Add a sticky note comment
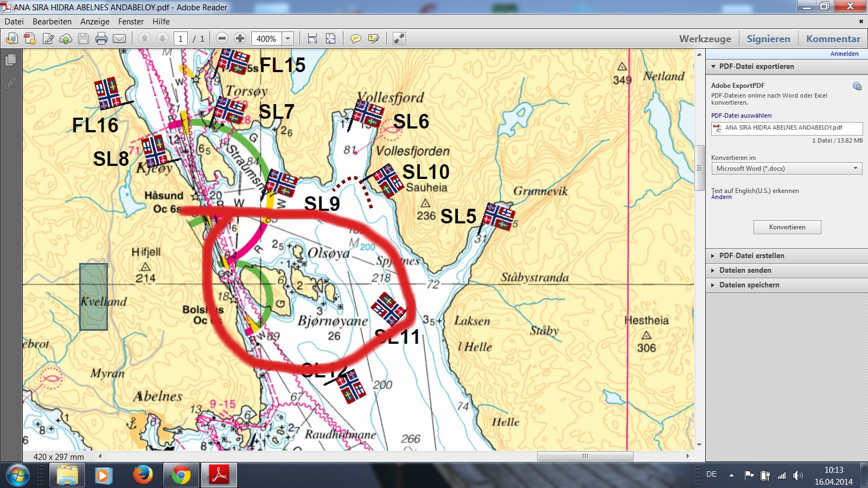The image size is (868, 488). tap(355, 38)
